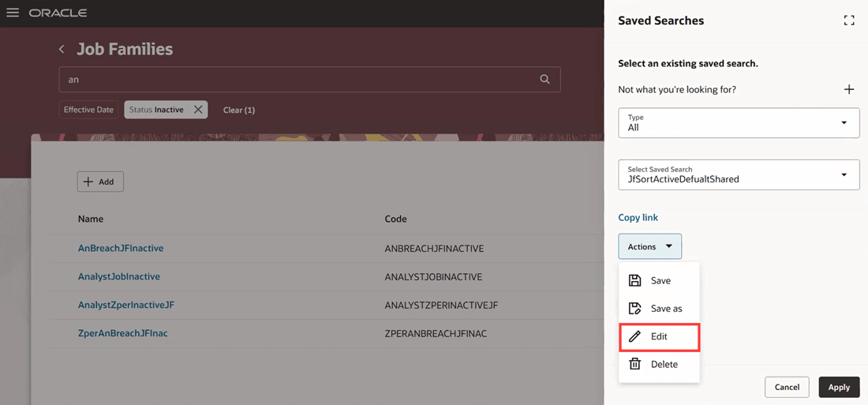Screen dimensions: 868x405
Task: Go back using the arrow beside Job Families
Action: click(x=62, y=49)
